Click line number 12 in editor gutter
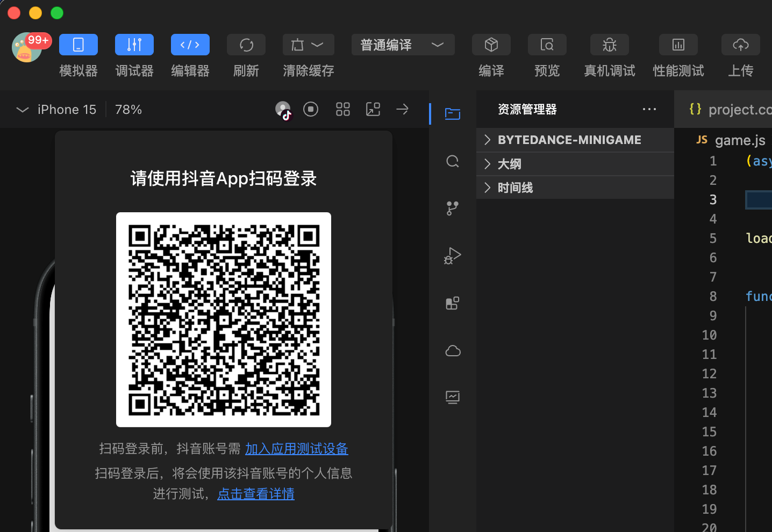Image resolution: width=772 pixels, height=532 pixels. click(709, 373)
